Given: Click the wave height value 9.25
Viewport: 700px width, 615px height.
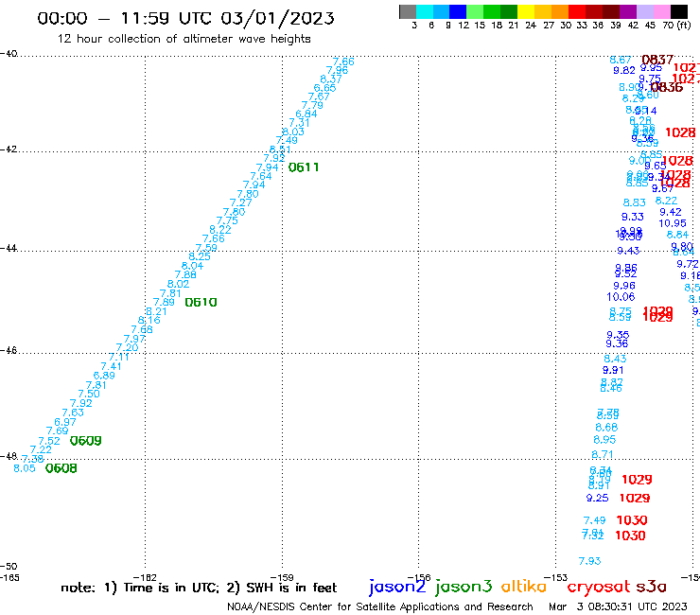Looking at the screenshot, I should 597,498.
